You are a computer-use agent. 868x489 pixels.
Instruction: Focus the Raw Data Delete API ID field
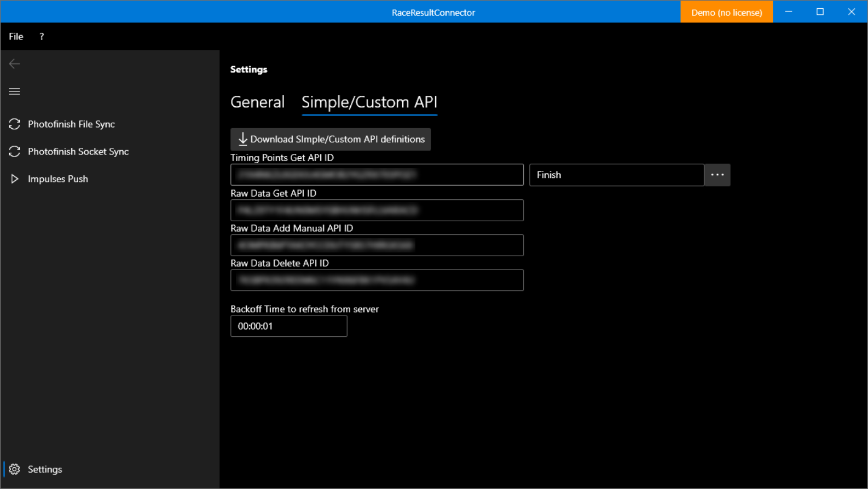(x=377, y=280)
